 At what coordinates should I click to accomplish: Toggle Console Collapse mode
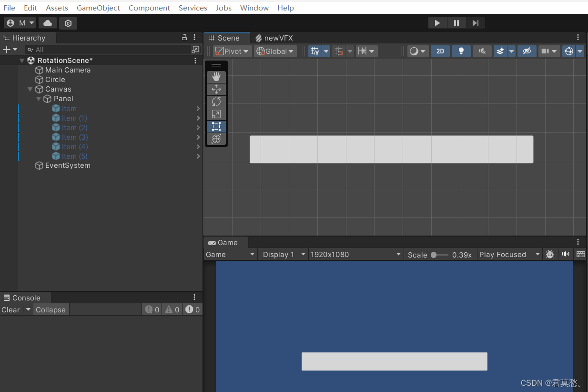click(51, 310)
